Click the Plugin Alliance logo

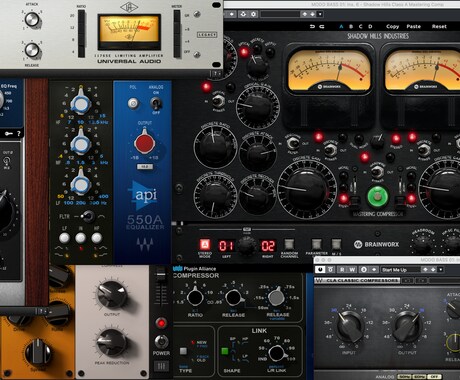(194, 268)
